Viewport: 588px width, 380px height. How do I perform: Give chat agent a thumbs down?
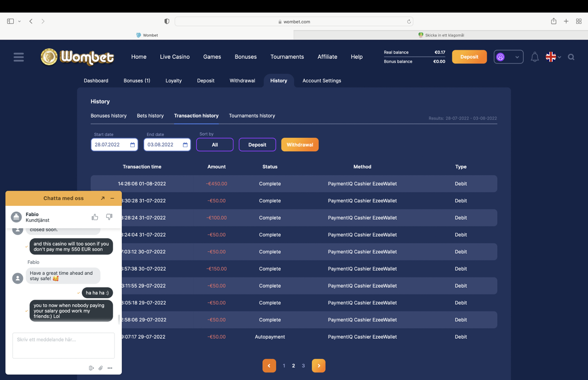(109, 217)
